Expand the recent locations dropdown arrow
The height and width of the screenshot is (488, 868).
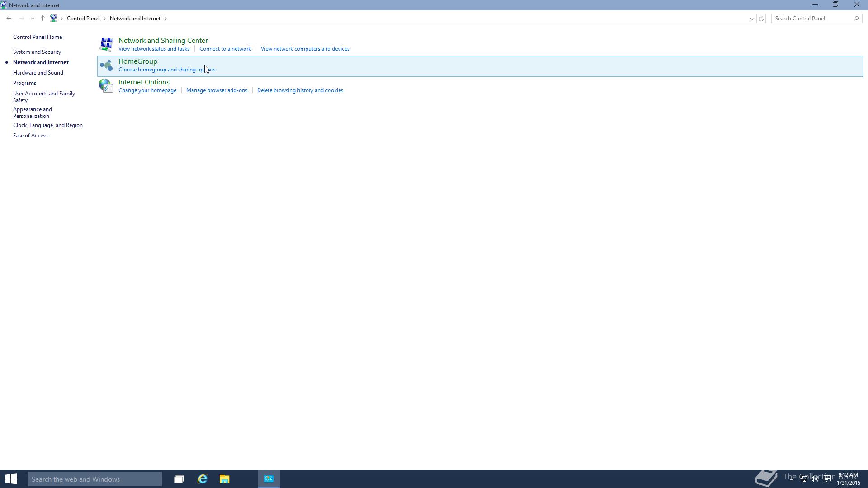33,19
